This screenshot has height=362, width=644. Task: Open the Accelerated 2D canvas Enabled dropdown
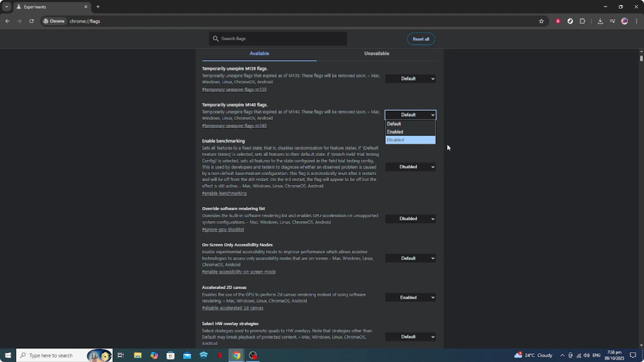(x=410, y=297)
